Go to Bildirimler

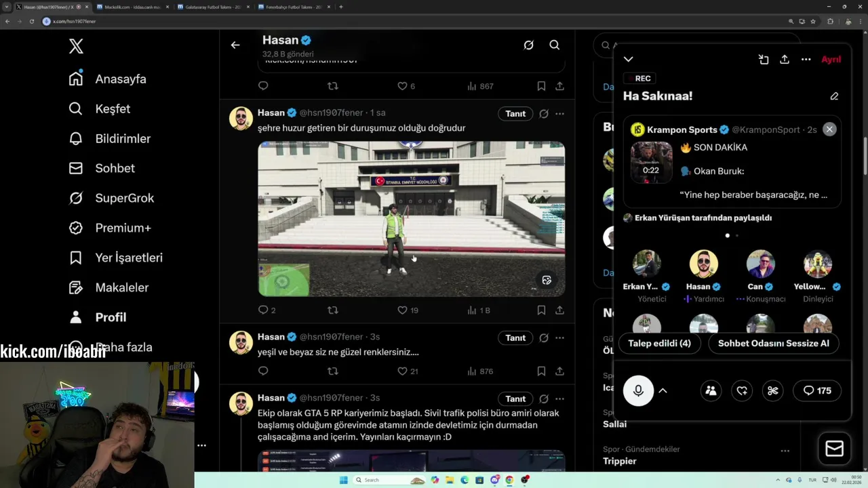(110, 138)
